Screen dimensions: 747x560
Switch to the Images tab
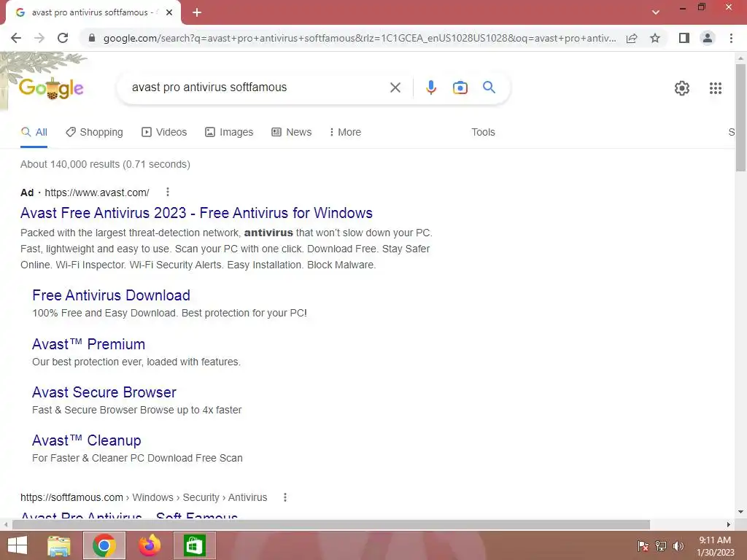(229, 133)
